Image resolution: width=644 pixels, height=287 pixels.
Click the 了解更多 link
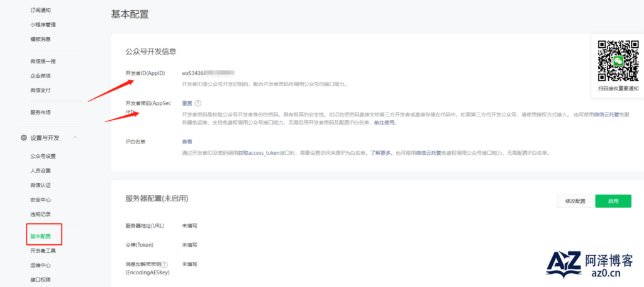click(x=380, y=152)
